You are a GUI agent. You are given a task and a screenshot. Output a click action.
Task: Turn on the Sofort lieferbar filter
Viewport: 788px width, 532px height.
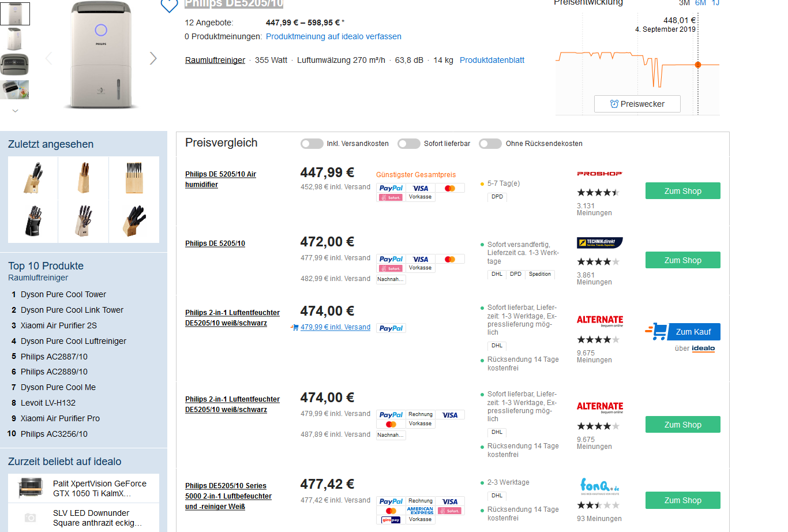pos(409,144)
